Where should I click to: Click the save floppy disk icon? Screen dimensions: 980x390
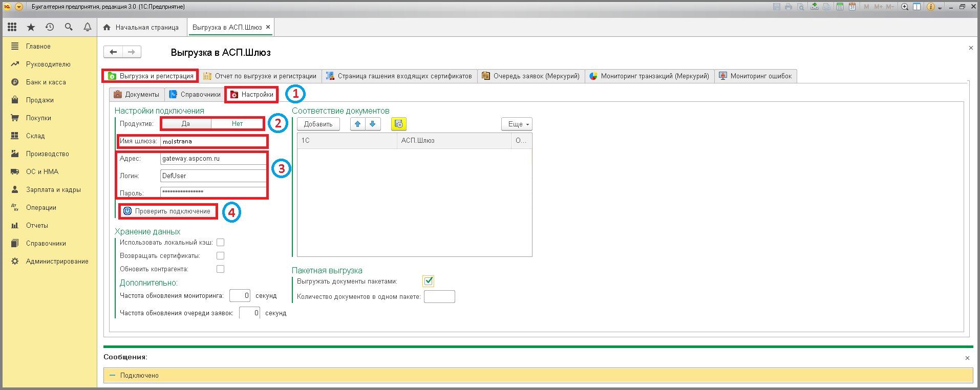coord(777,7)
